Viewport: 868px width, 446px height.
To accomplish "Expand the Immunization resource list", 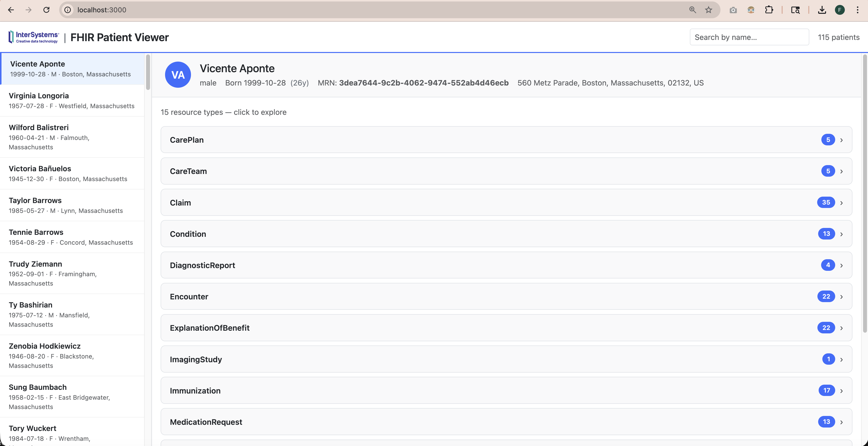I will click(x=506, y=391).
